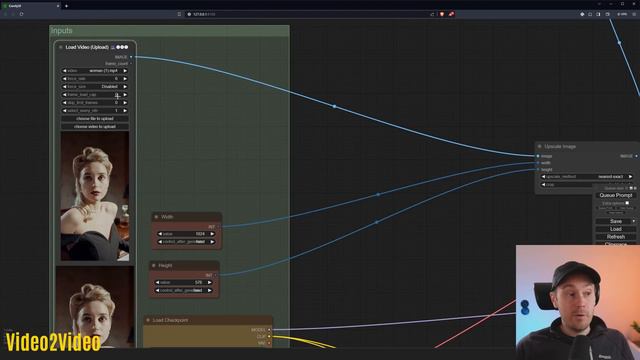Image resolution: width=640 pixels, height=360 pixels.
Task: Next option on Height control_after_generate
Action: (x=209, y=291)
